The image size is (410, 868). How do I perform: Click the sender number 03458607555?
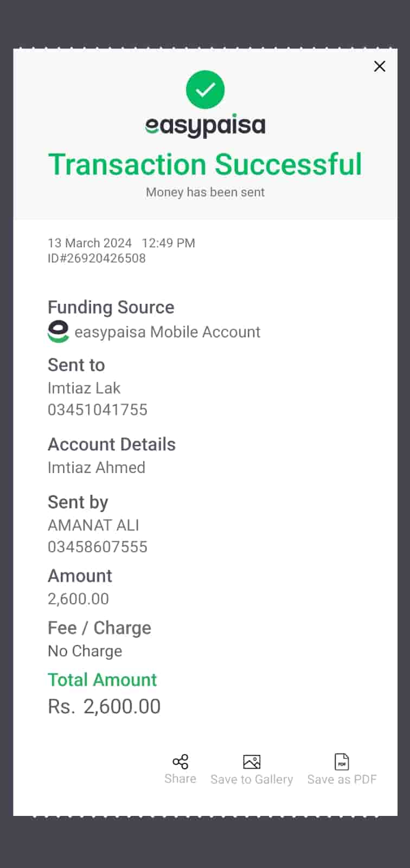click(x=98, y=547)
